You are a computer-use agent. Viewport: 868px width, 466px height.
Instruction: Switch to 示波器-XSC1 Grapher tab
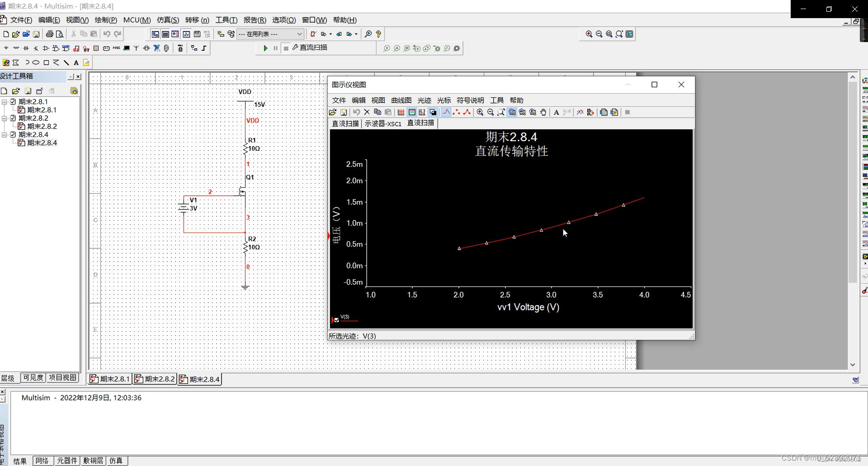[383, 124]
